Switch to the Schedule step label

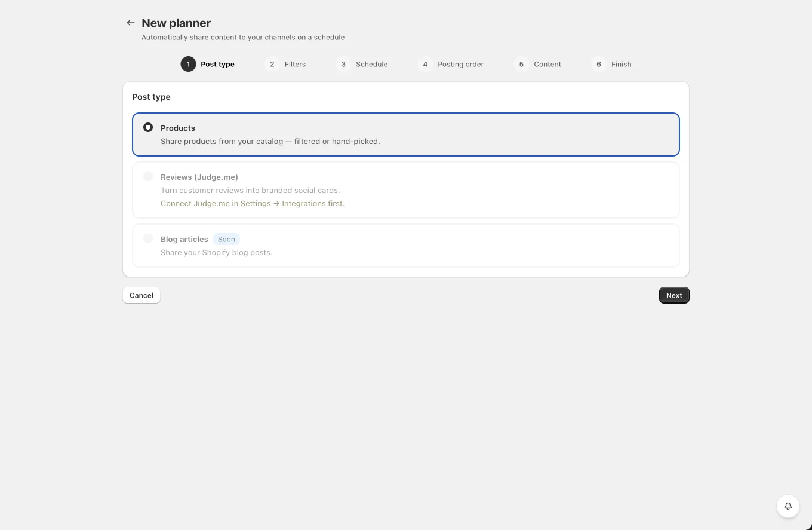click(x=372, y=64)
